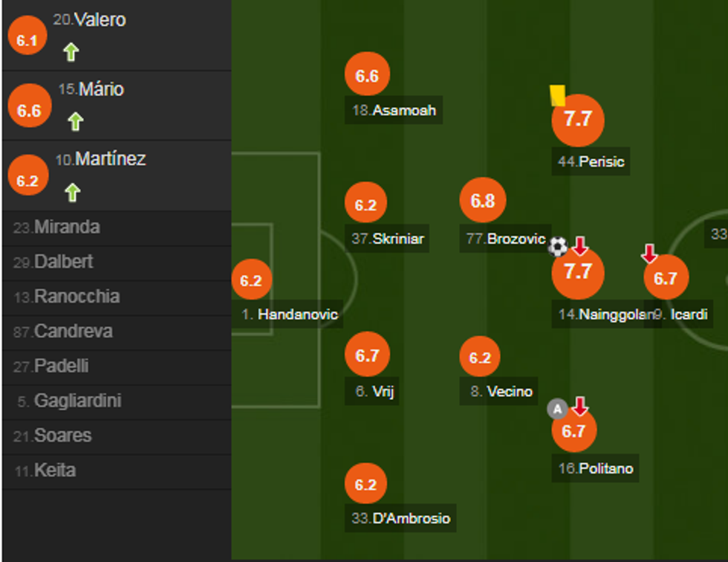Click Vecino's 6.2 rating badge
728x562 pixels.
(x=480, y=358)
